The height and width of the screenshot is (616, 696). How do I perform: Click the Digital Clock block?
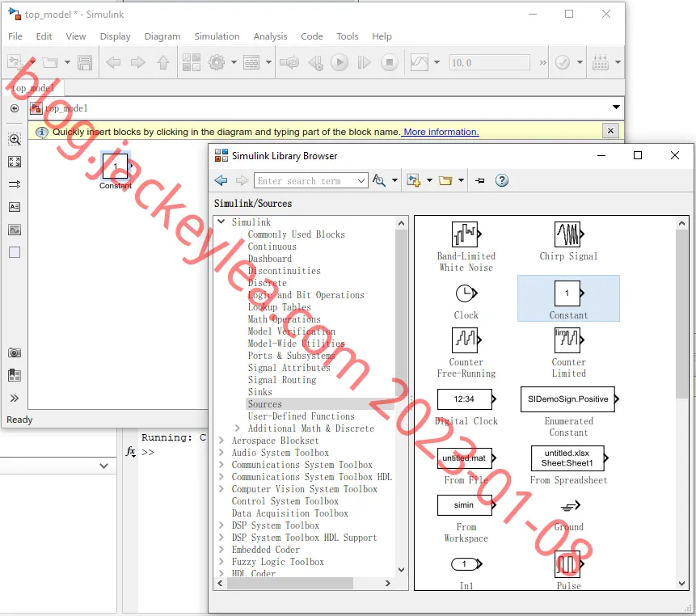point(466,407)
